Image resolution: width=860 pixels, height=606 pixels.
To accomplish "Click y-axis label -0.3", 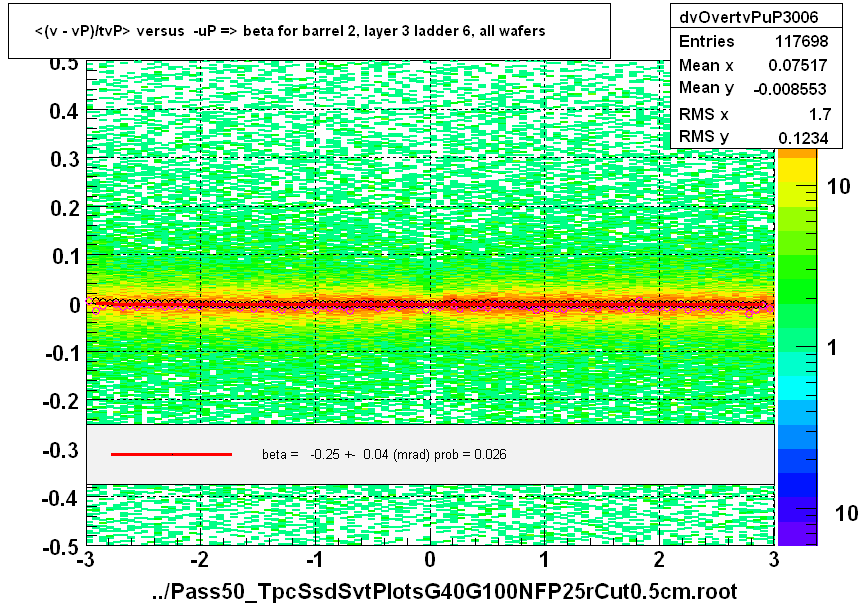I will click(x=61, y=450).
